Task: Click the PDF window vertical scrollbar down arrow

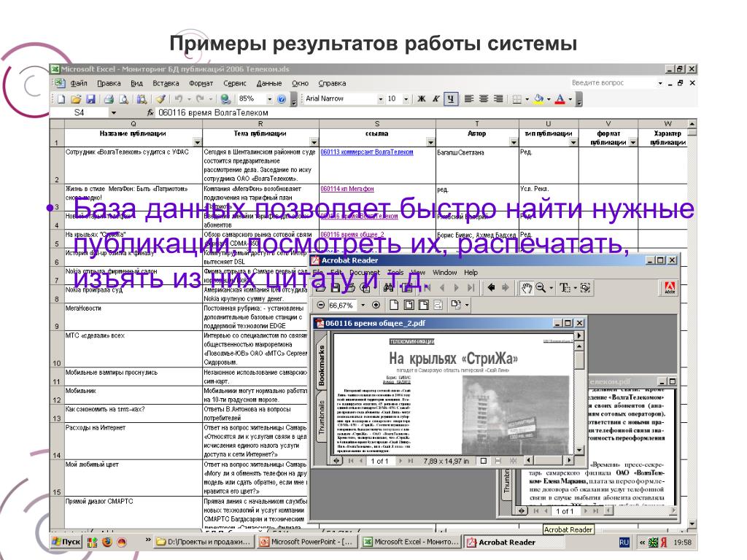Action: [x=579, y=450]
